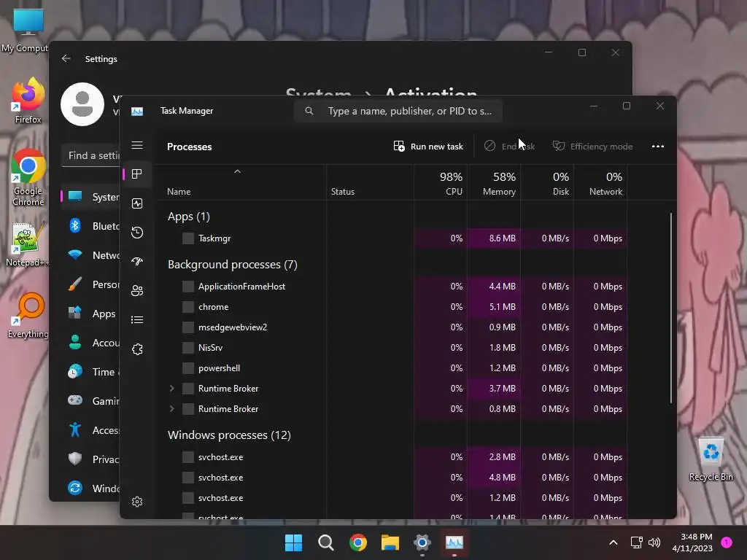Click the three-dots more options button
747x560 pixels.
coord(657,146)
